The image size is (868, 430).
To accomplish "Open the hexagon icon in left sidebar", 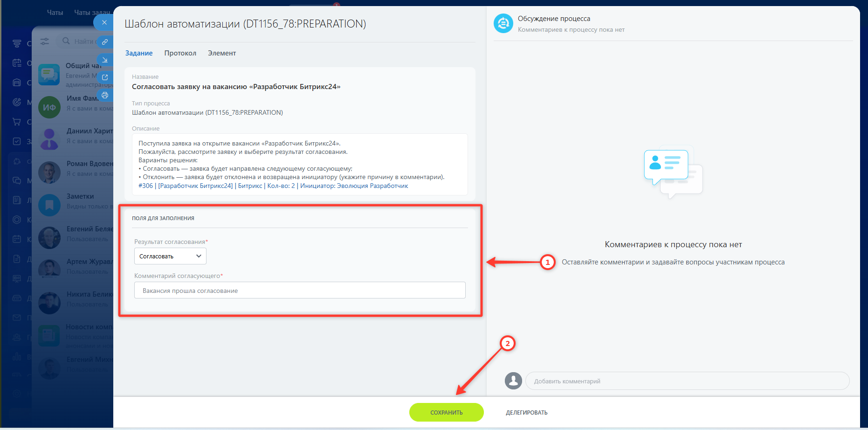I will point(17,220).
